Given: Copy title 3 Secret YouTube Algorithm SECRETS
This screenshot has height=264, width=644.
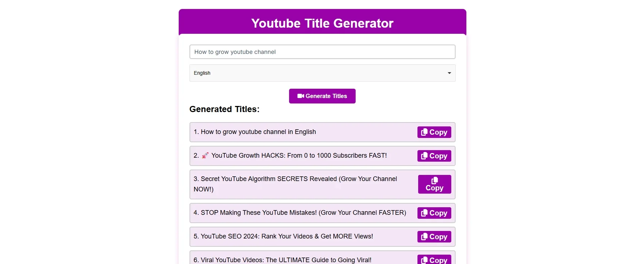Looking at the screenshot, I should [x=434, y=184].
